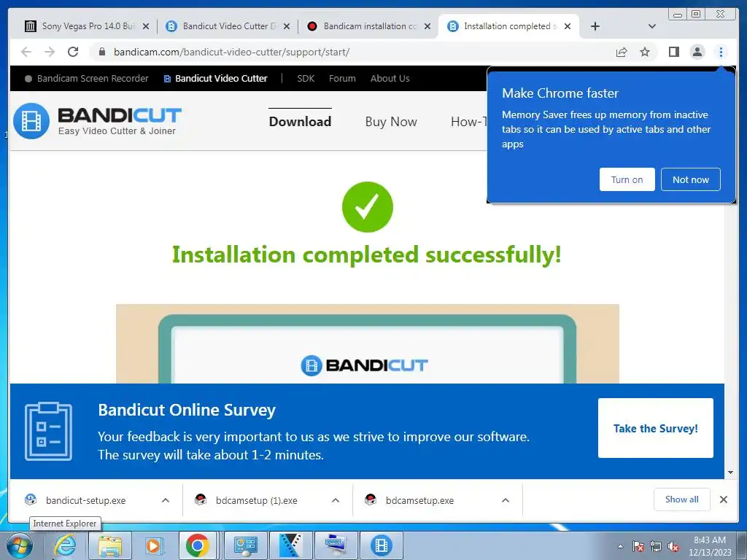Open the Chrome side panel
The height and width of the screenshot is (560, 747).
[x=673, y=52]
